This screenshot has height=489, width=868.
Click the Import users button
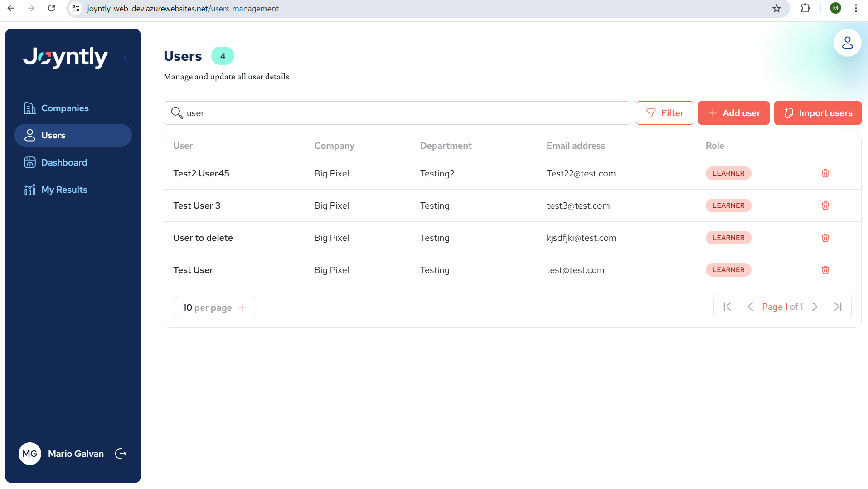tap(817, 113)
